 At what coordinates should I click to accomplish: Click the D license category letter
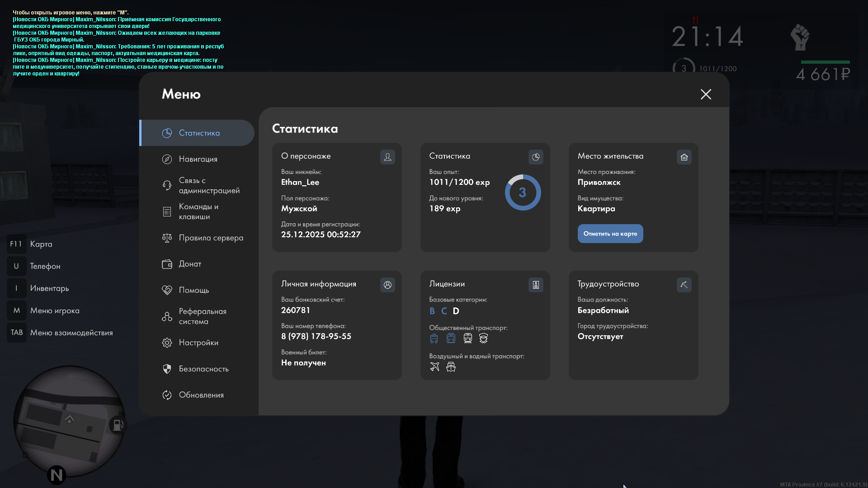pos(456,311)
